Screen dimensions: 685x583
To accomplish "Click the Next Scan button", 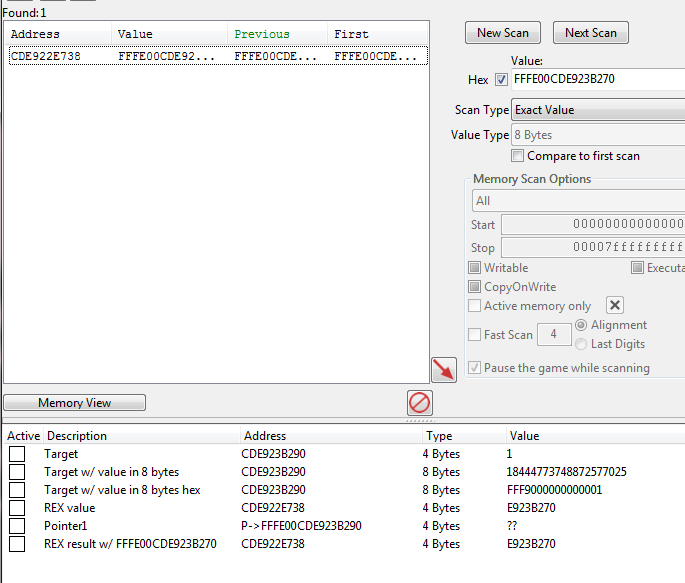I will (x=590, y=33).
